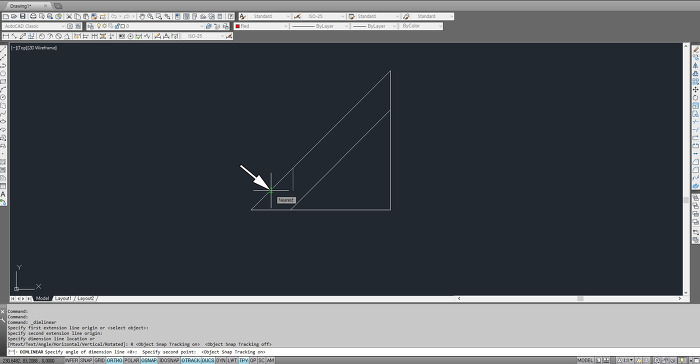Redo the undone action
The image size is (700, 364).
(126, 17)
